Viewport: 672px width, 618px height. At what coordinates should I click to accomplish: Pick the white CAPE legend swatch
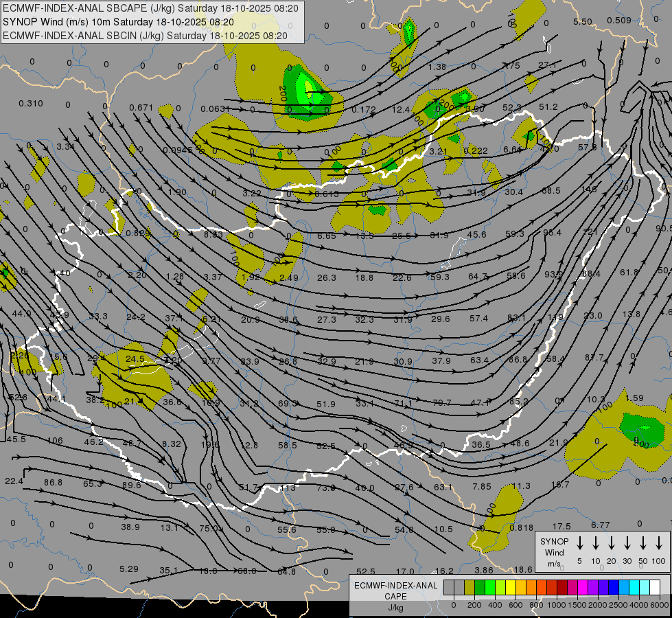pos(654,587)
